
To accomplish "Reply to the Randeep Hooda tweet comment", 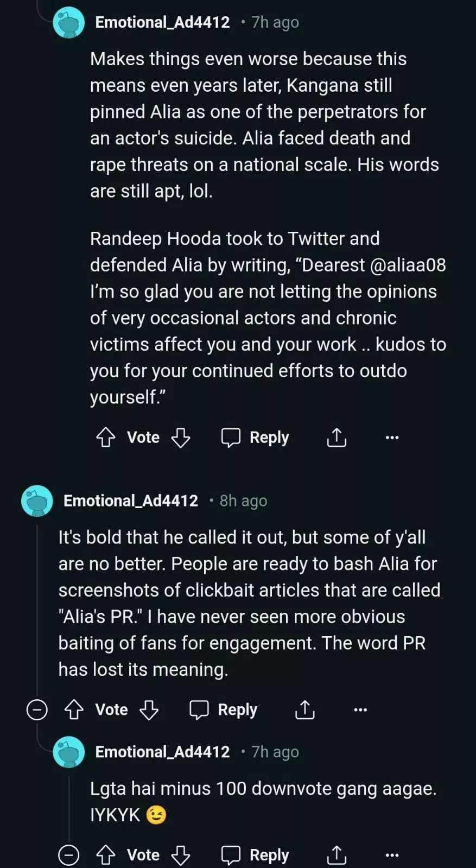I will pyautogui.click(x=255, y=437).
